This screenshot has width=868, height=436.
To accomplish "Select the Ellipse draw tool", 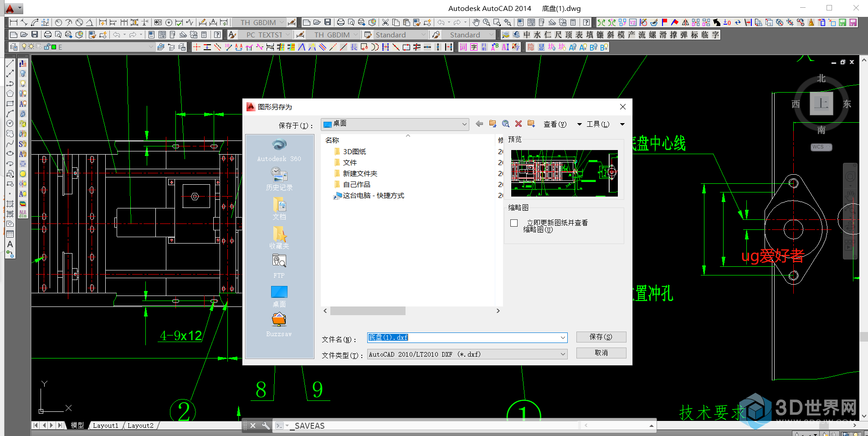I will coord(10,154).
